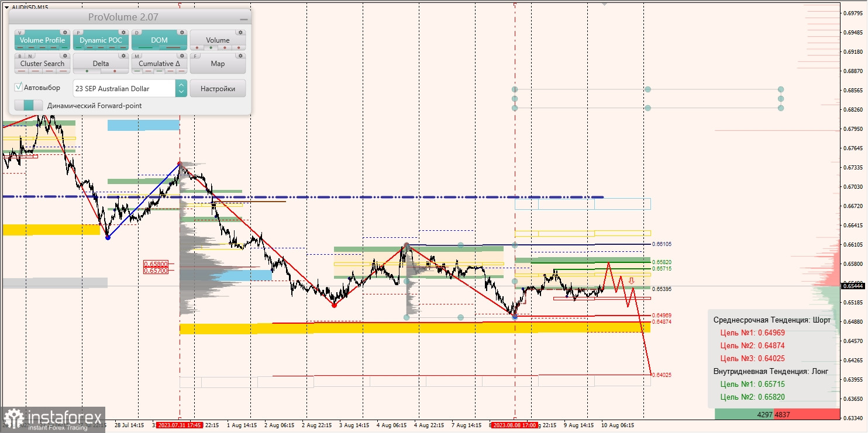Click the B hotkey tag on Cluster Search
This screenshot has width=868, height=433.
pyautogui.click(x=20, y=56)
